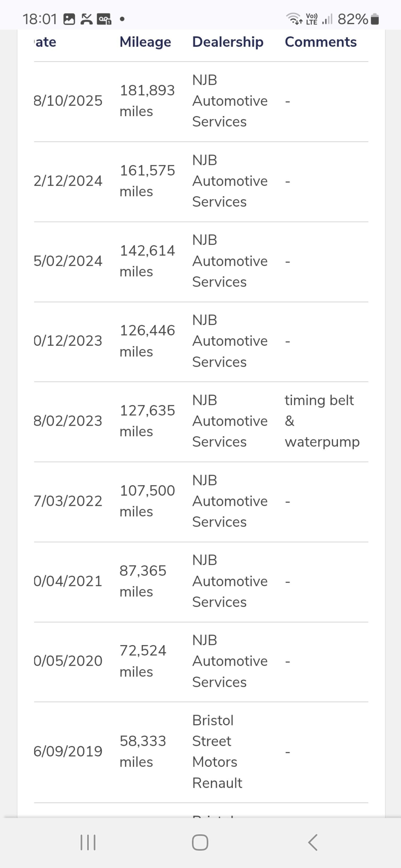Tap the gallery notification icon in status bar
This screenshot has width=401, height=868.
pos(69,19)
